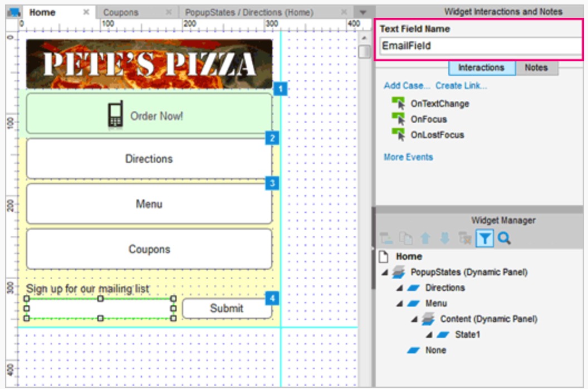Click the 'Sign up for our mailing list' label
This screenshot has height=389, width=588.
(x=88, y=289)
